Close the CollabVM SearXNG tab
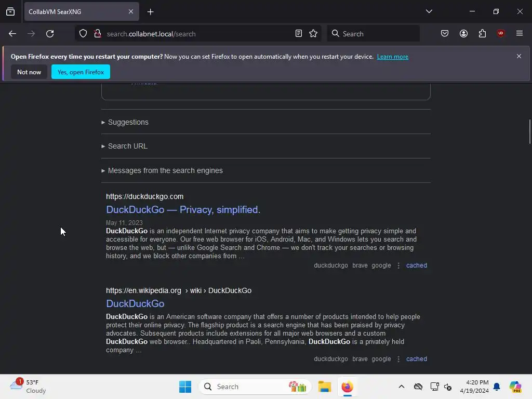532x399 pixels. point(131,11)
